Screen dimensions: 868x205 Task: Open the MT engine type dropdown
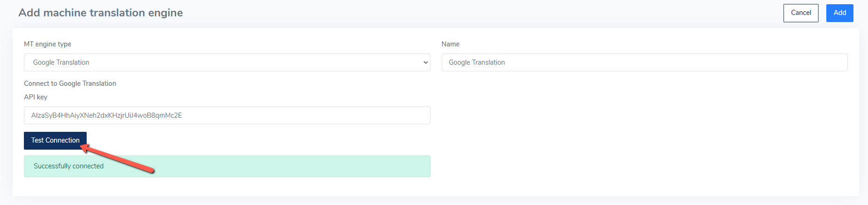227,62
